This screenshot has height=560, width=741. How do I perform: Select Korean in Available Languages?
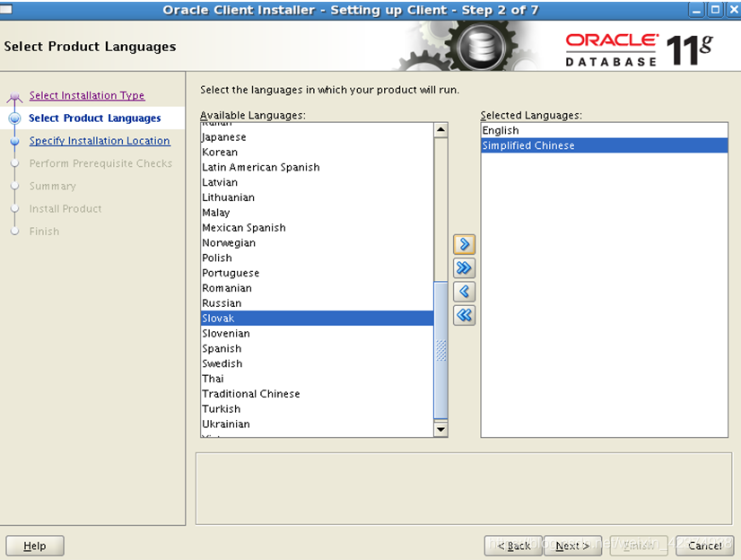317,153
